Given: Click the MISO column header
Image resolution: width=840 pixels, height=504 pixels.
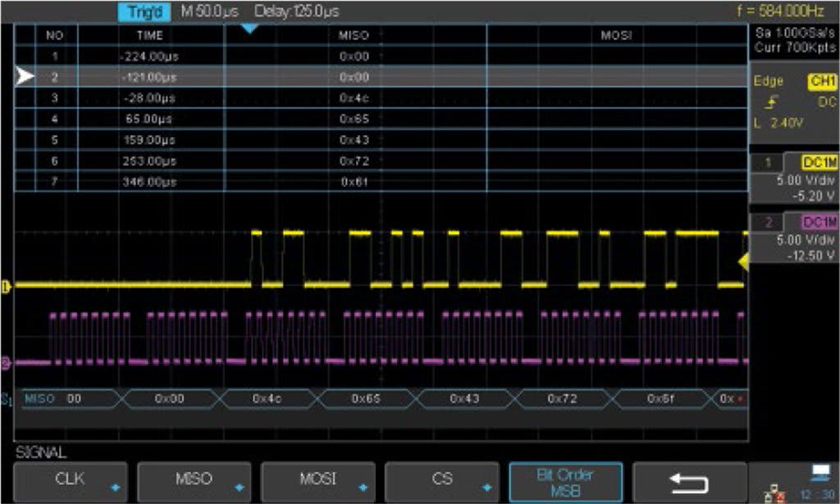Looking at the screenshot, I should (354, 35).
